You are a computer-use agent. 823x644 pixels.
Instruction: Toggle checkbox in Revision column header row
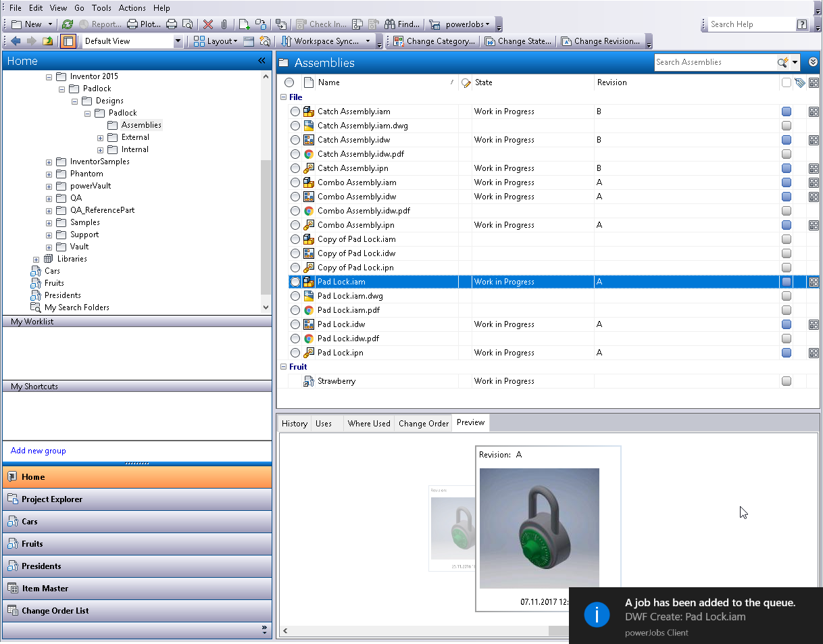[786, 82]
